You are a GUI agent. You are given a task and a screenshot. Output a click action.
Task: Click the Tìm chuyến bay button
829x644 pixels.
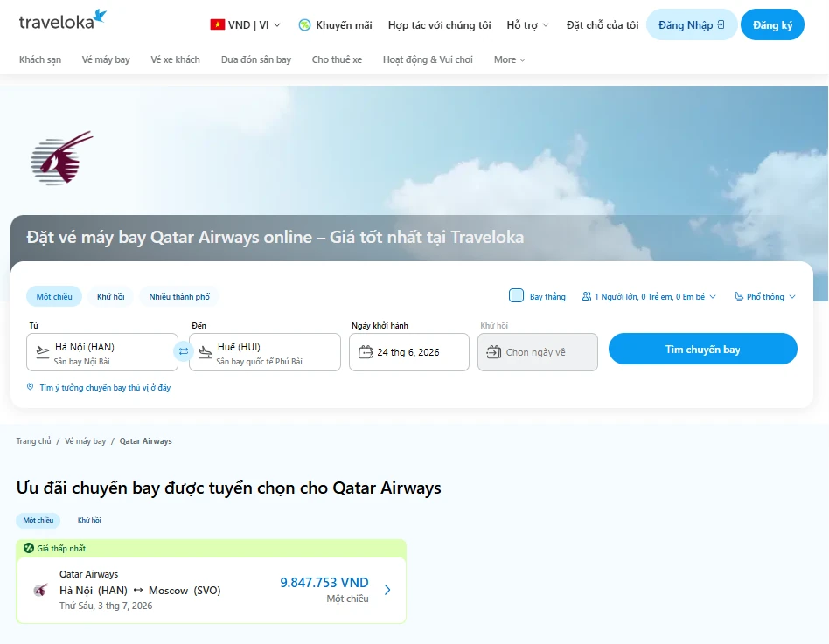[x=703, y=349]
